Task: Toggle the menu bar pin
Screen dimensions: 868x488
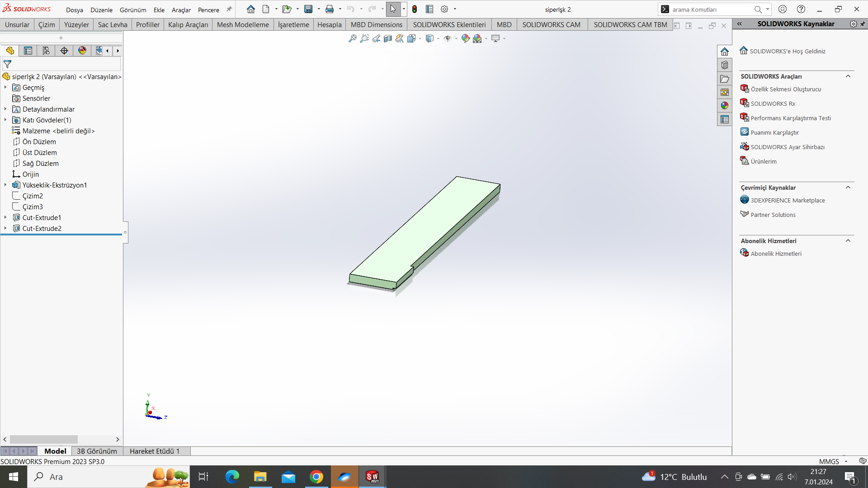Action: click(x=229, y=9)
